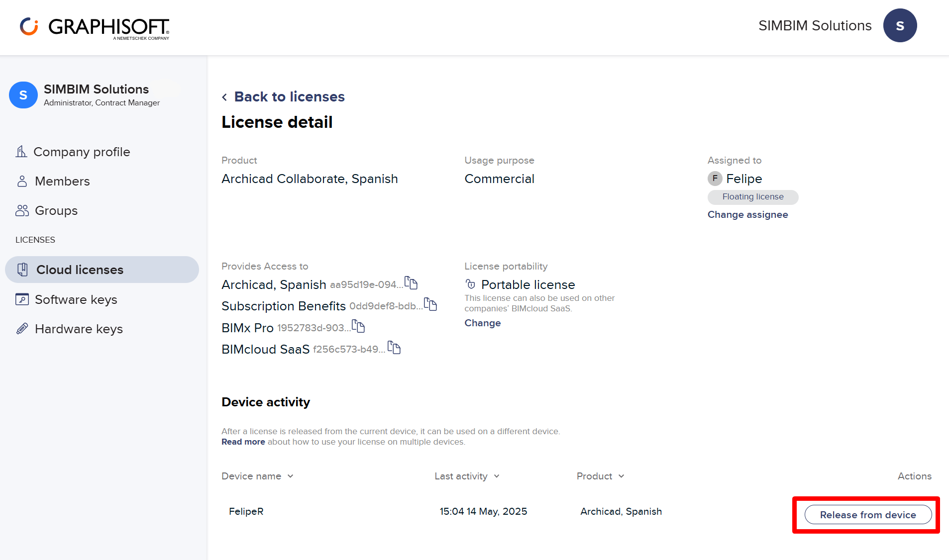
Task: Click Change assignee link
Action: tap(747, 215)
